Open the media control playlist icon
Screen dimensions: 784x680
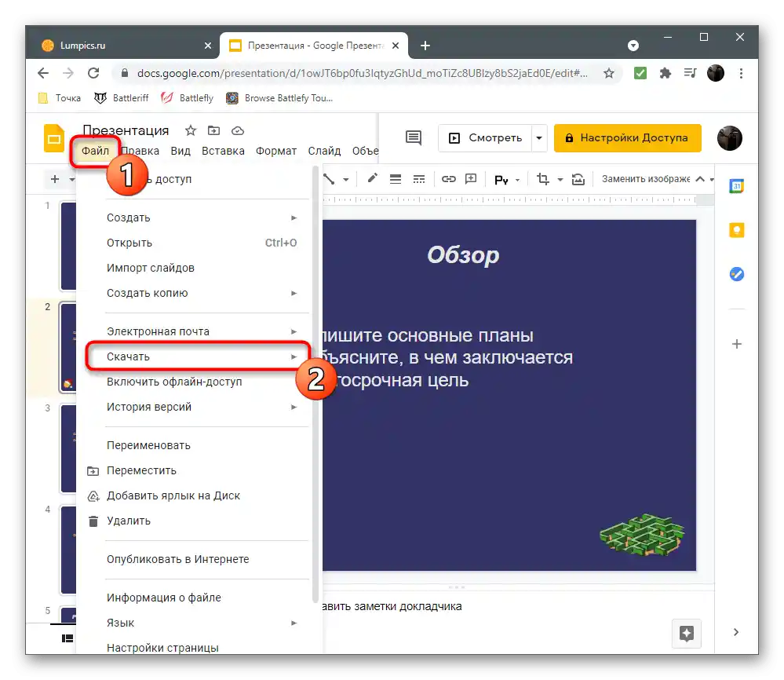[x=690, y=74]
